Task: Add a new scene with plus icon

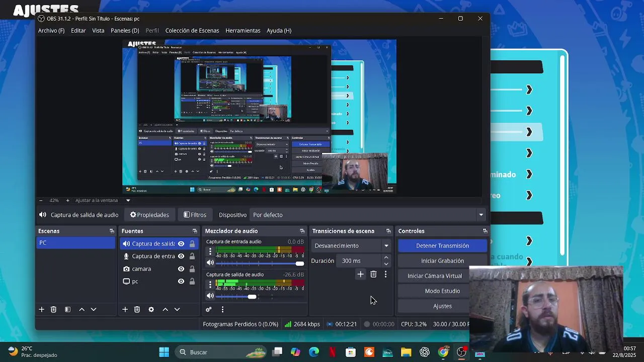Action: (42, 310)
